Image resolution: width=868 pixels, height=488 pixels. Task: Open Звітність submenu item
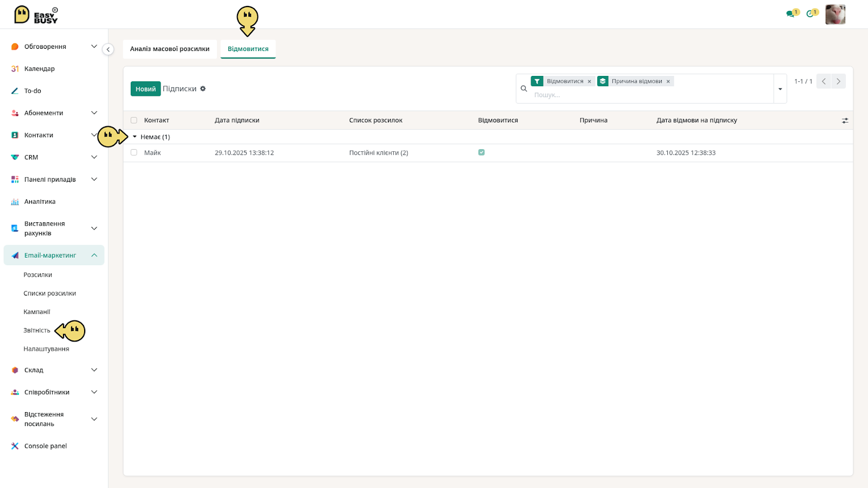[37, 330]
